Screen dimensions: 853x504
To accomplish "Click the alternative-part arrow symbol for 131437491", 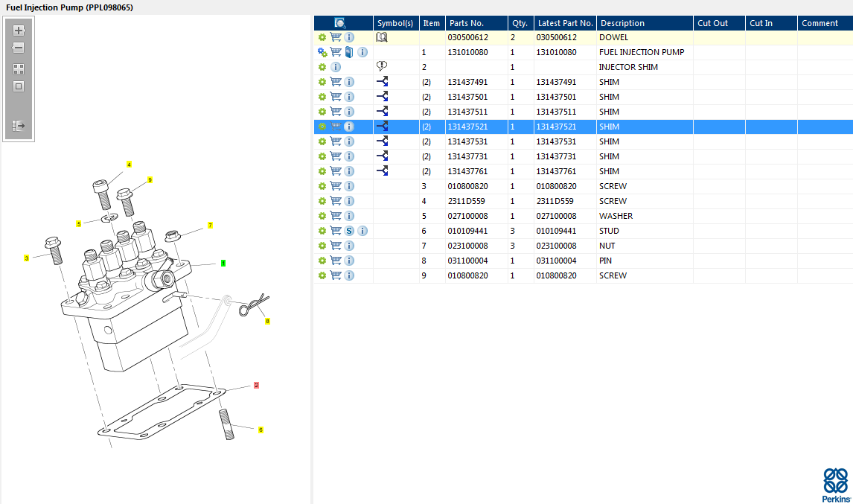I will click(382, 82).
